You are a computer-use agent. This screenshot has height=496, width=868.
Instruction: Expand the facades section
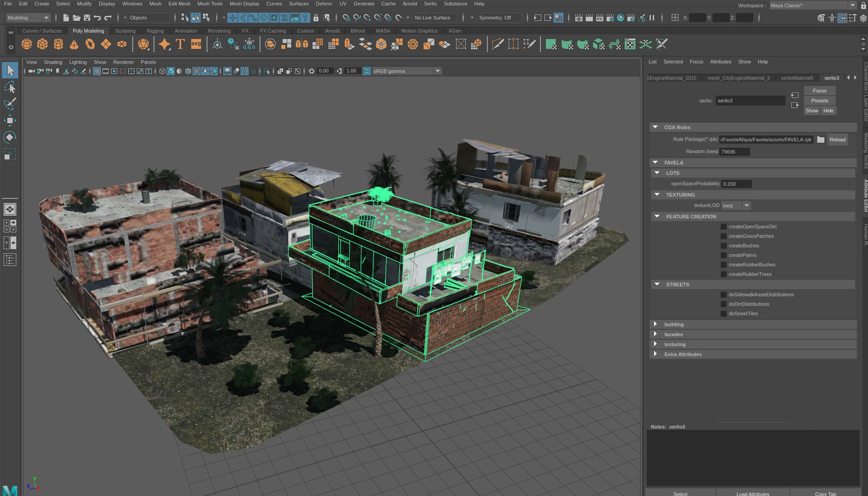pyautogui.click(x=656, y=334)
